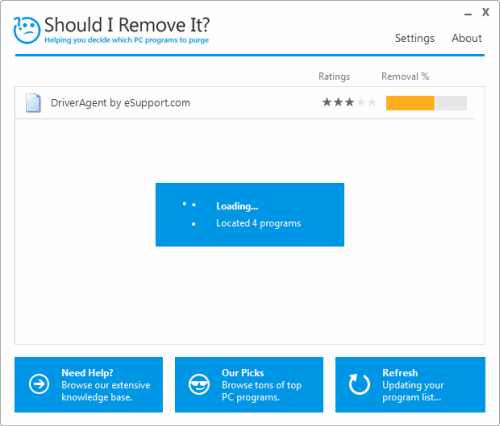The height and width of the screenshot is (426, 500).
Task: Open the About page
Action: (x=467, y=38)
